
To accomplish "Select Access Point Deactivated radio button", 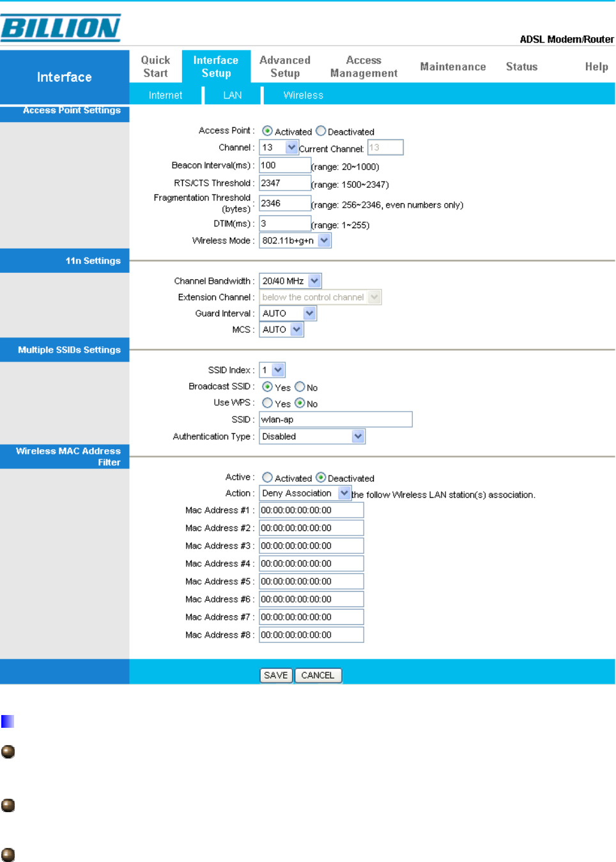I will (x=321, y=131).
